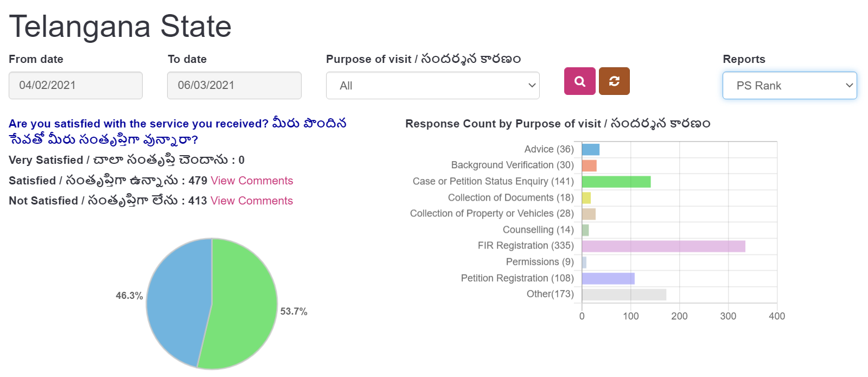Viewport: 868px width, 377px height.
Task: Click the Petition Registration bar
Action: (608, 278)
